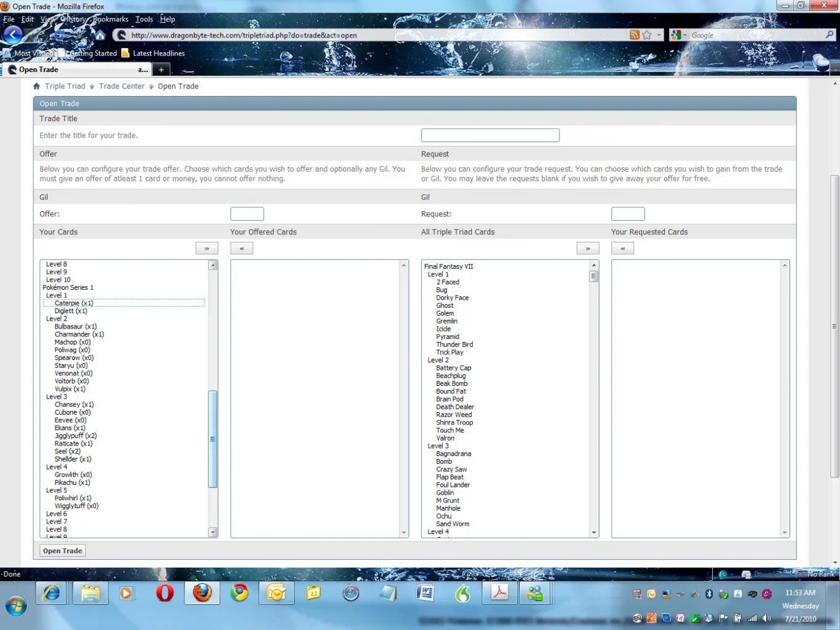Image resolution: width=840 pixels, height=630 pixels.
Task: Select Poliwhirl (x1) in Your Cards
Action: coord(73,498)
